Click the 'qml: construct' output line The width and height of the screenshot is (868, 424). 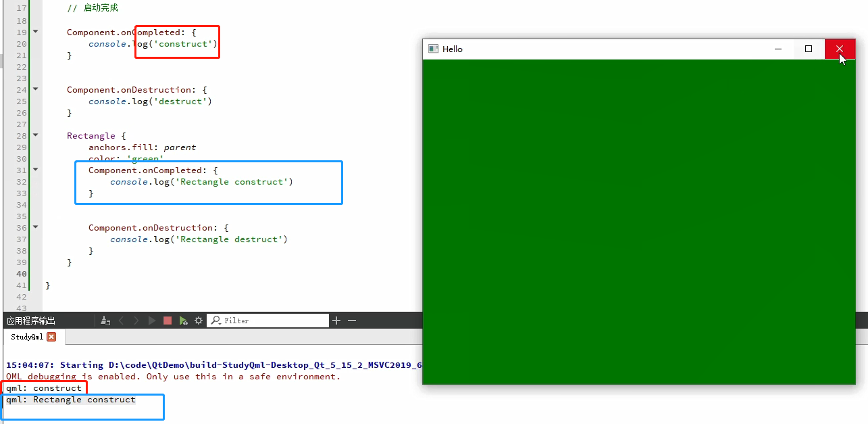(x=44, y=388)
